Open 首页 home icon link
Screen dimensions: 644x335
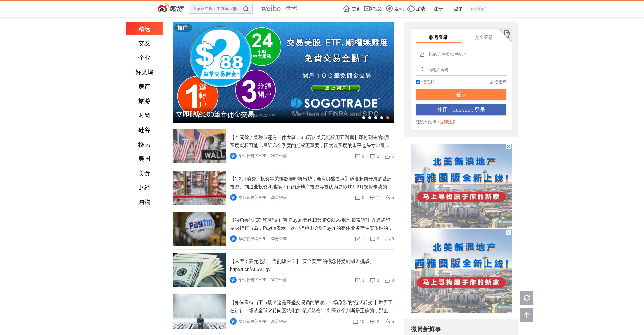352,9
